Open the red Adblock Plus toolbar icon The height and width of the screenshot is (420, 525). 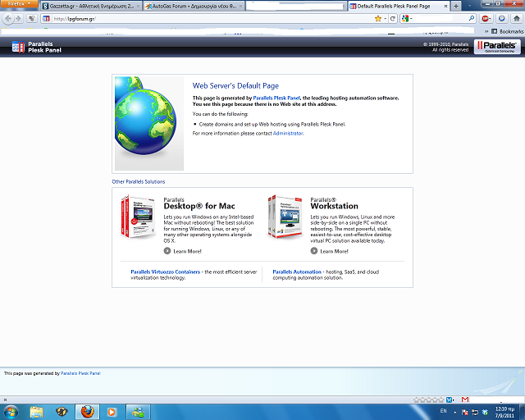(486, 19)
